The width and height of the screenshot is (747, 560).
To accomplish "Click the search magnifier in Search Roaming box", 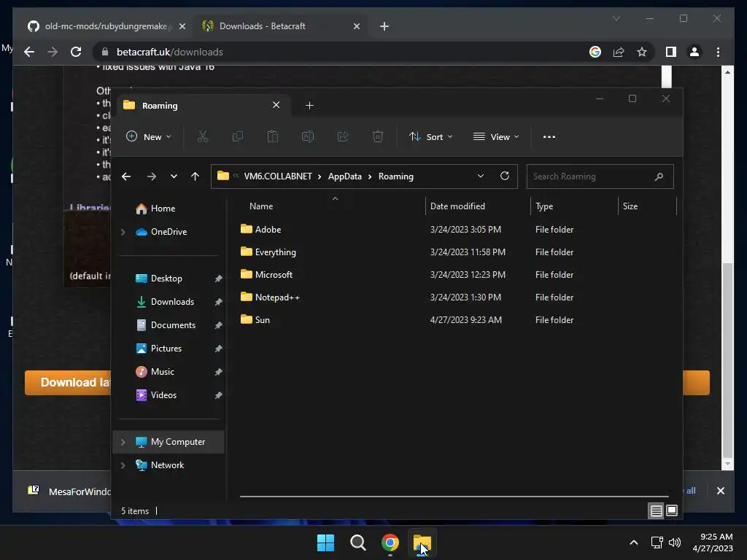I will [x=659, y=176].
